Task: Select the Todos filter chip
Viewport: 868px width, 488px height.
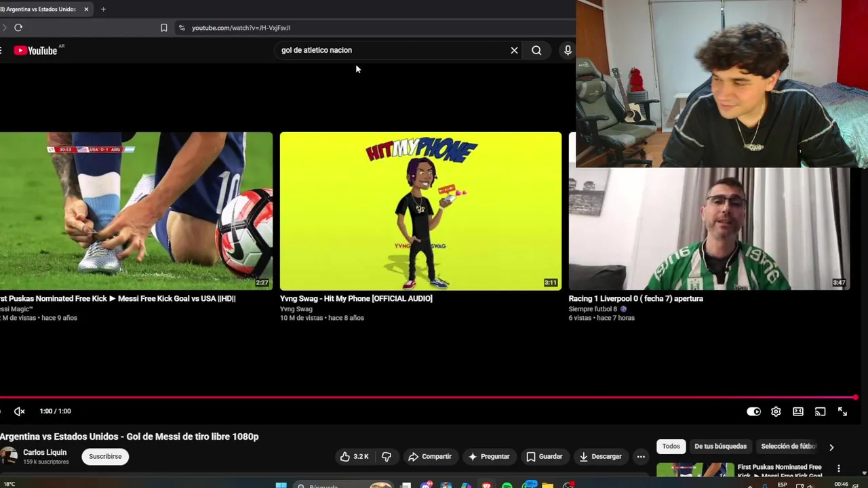Action: (671, 446)
